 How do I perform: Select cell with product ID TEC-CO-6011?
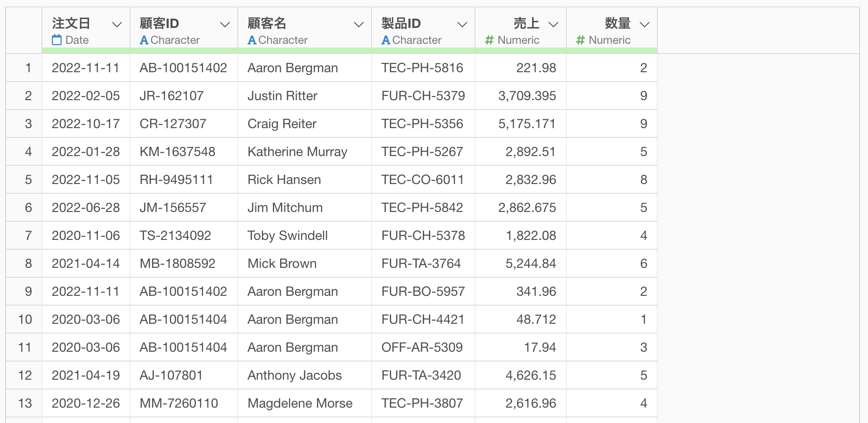[x=422, y=180]
